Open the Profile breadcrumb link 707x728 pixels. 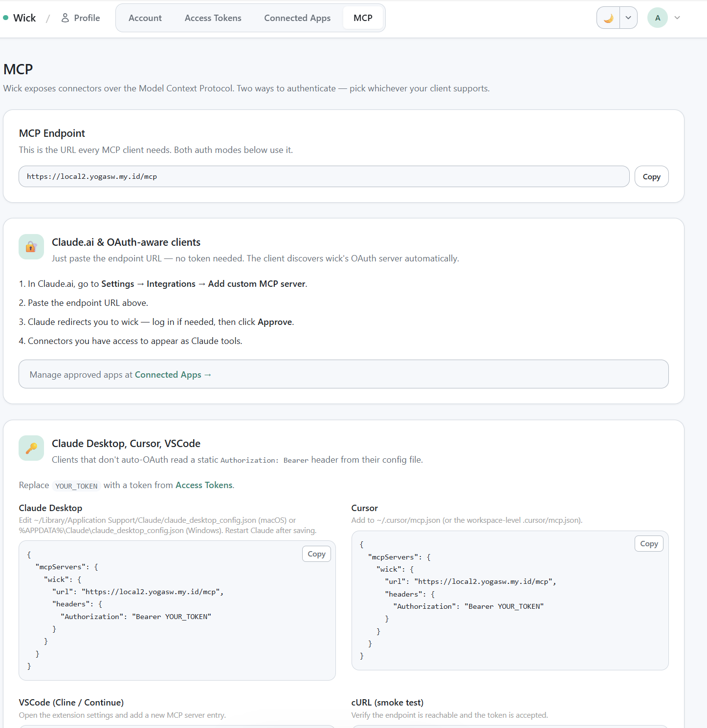[81, 18]
